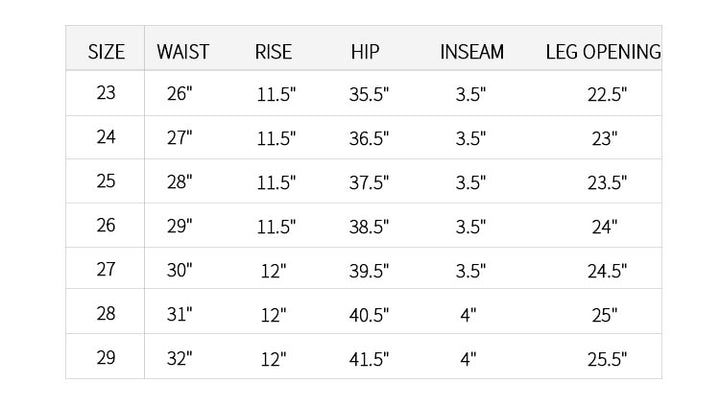Click the 25.5" leg opening value

pyautogui.click(x=606, y=359)
